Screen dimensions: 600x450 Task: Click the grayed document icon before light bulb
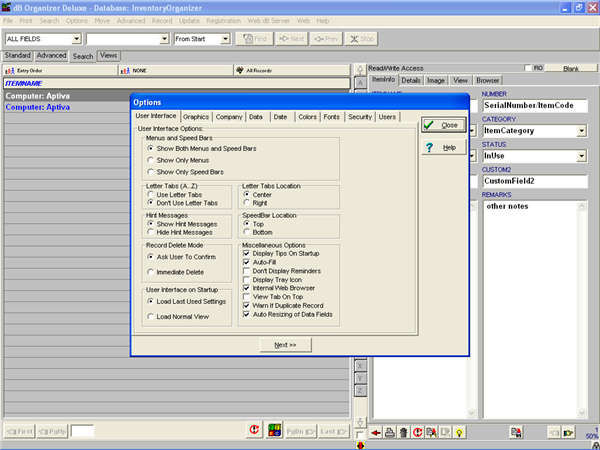445,433
